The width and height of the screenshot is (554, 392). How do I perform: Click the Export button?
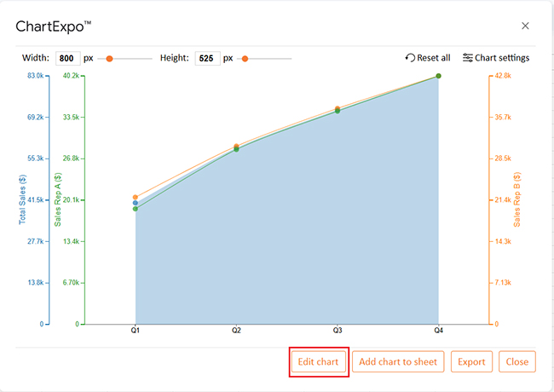[x=471, y=361]
